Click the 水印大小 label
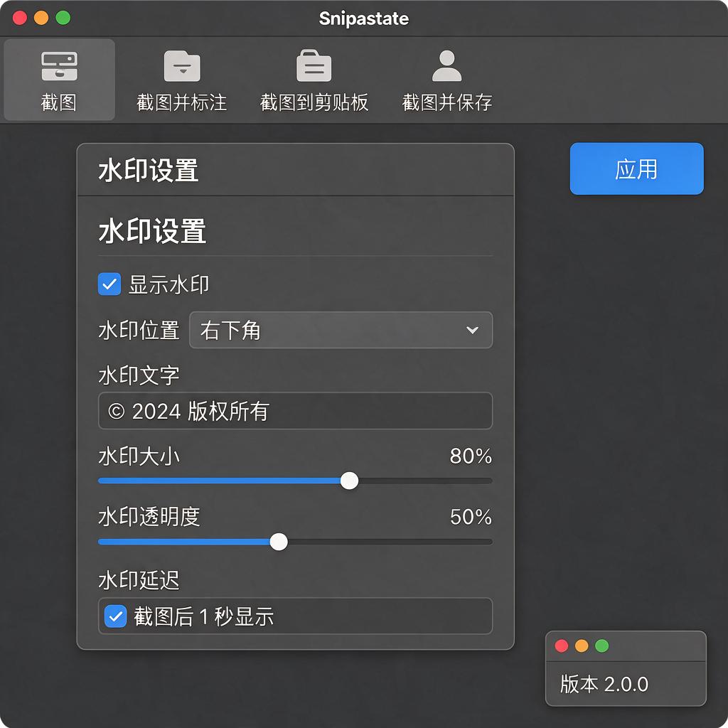 pyautogui.click(x=139, y=456)
